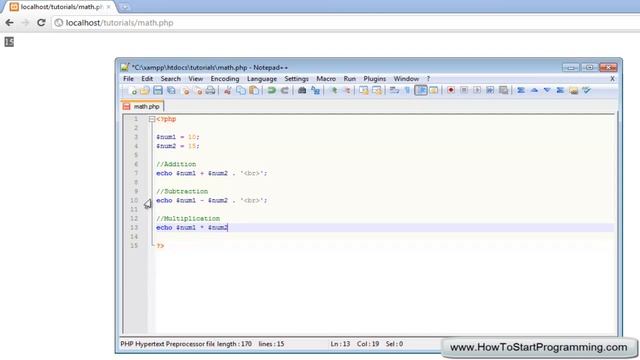640x360 pixels.
Task: Open Find with the binoculars icon
Action: coord(302,91)
